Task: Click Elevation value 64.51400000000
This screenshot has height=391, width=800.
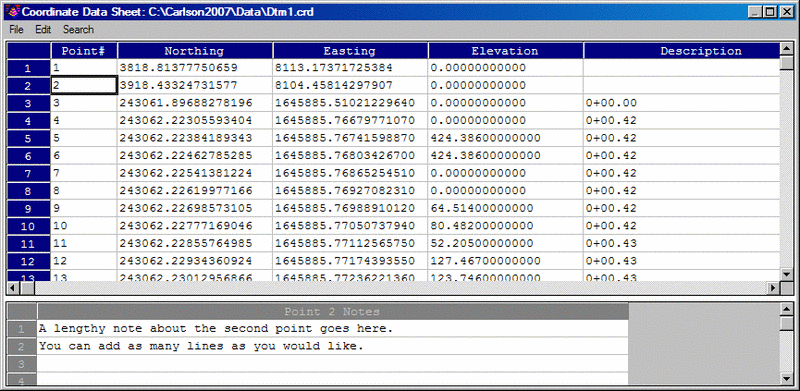Action: pos(505,208)
